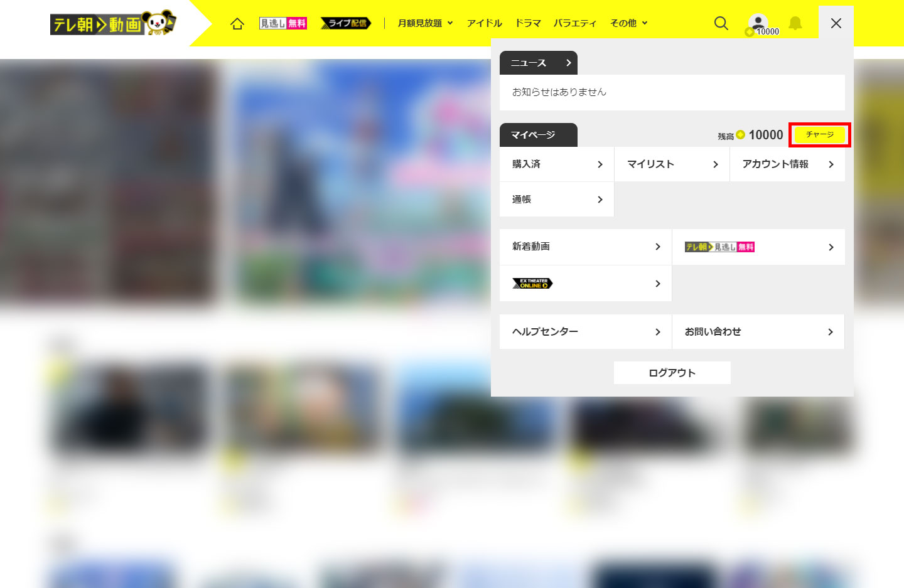Open the 見逃し無料 badge in header
The width and height of the screenshot is (904, 588).
pos(283,23)
